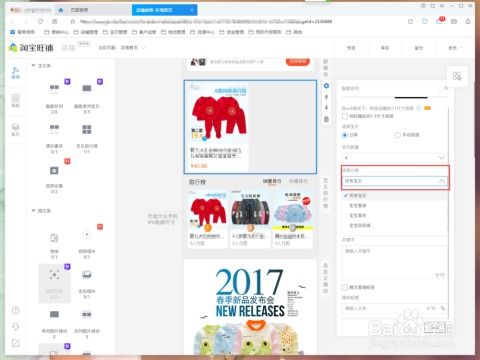Open the 发布 dropdown in header
Viewport: 480px width, 360px height.
pyautogui.click(x=455, y=48)
